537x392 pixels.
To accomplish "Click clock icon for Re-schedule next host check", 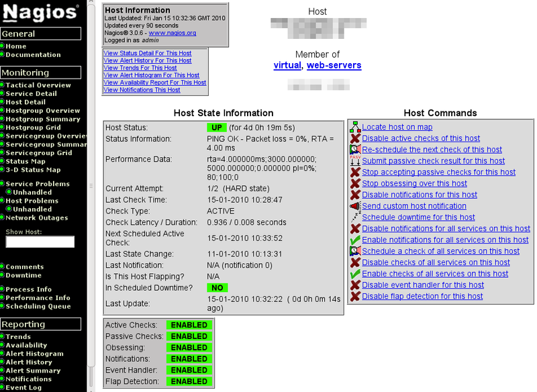I will pyautogui.click(x=355, y=150).
